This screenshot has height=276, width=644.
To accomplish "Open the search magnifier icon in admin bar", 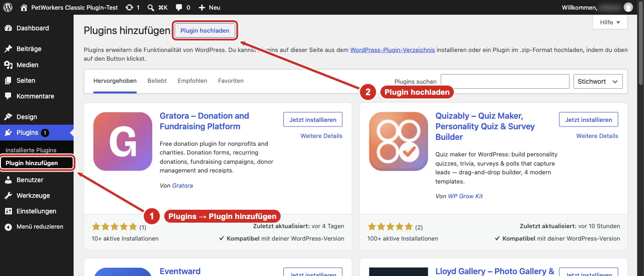I will click(x=151, y=7).
